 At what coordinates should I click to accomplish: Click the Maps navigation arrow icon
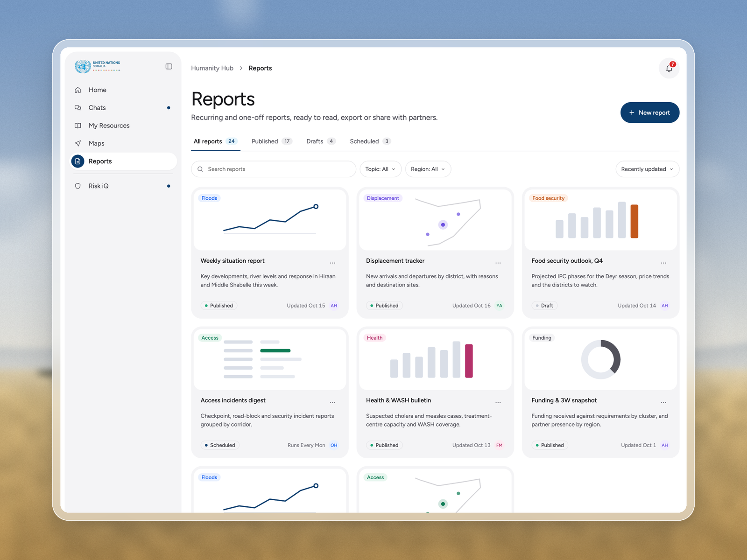(x=78, y=143)
